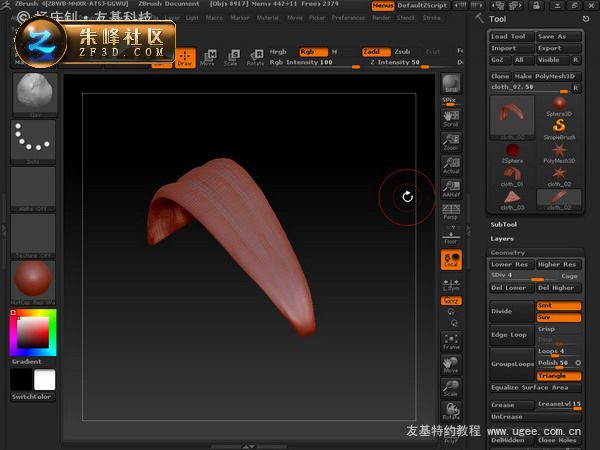The height and width of the screenshot is (450, 600).
Task: Open the Movie menu
Action: click(295, 18)
